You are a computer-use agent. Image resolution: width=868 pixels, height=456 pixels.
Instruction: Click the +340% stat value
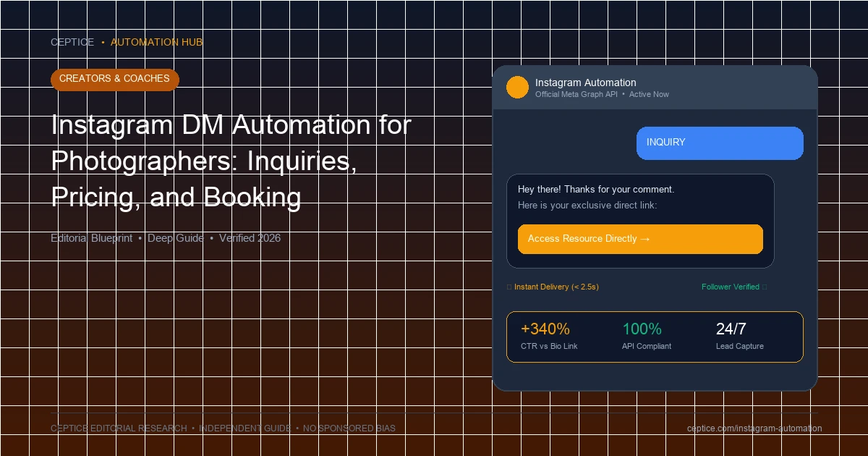(545, 329)
